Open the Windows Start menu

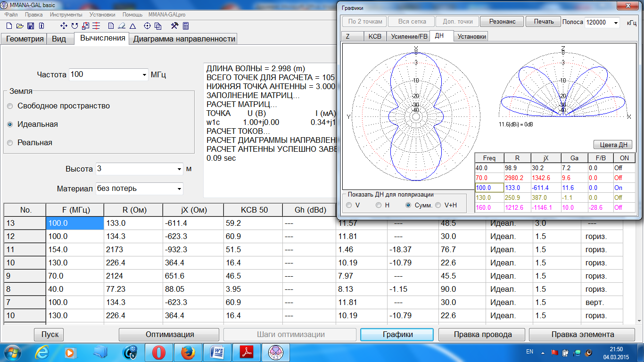(x=13, y=352)
